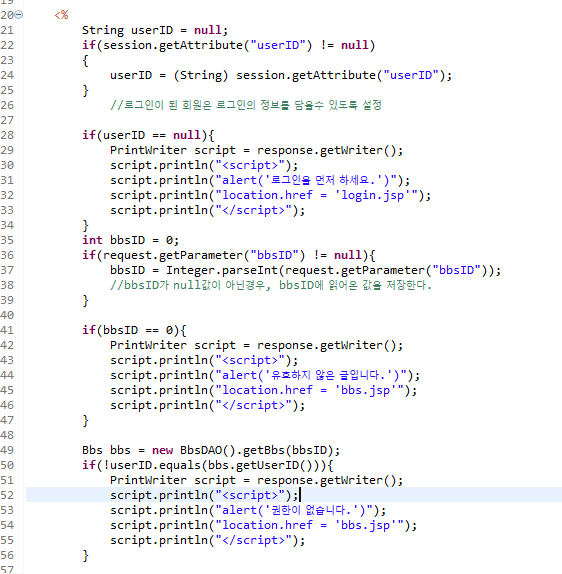Click the 'if(userID == null){' line
The image size is (562, 574).
(148, 135)
